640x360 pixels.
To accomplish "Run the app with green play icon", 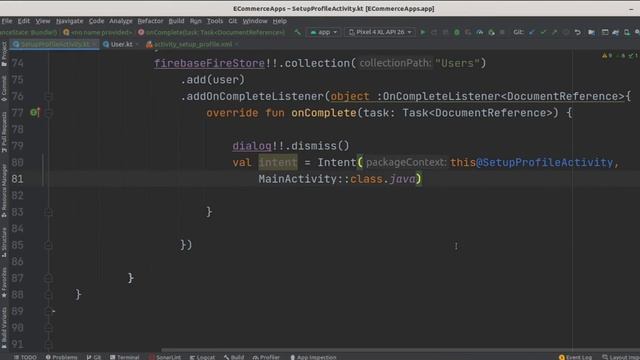I will [423, 32].
